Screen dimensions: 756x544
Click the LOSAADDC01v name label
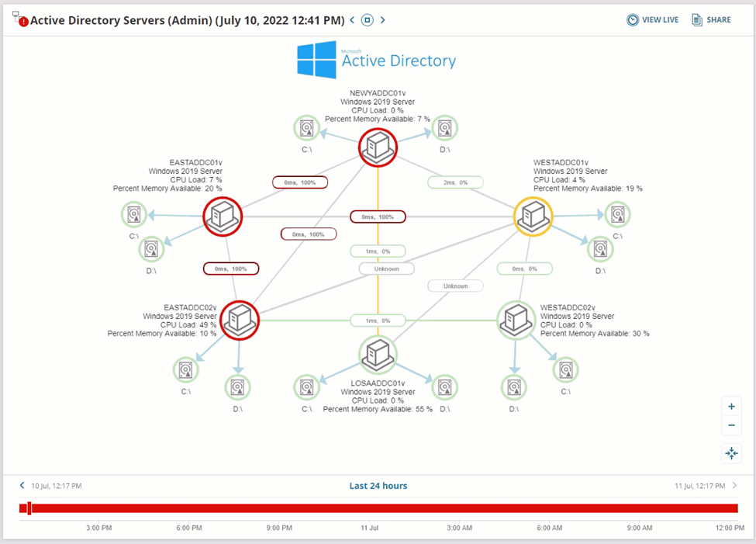[x=378, y=383]
